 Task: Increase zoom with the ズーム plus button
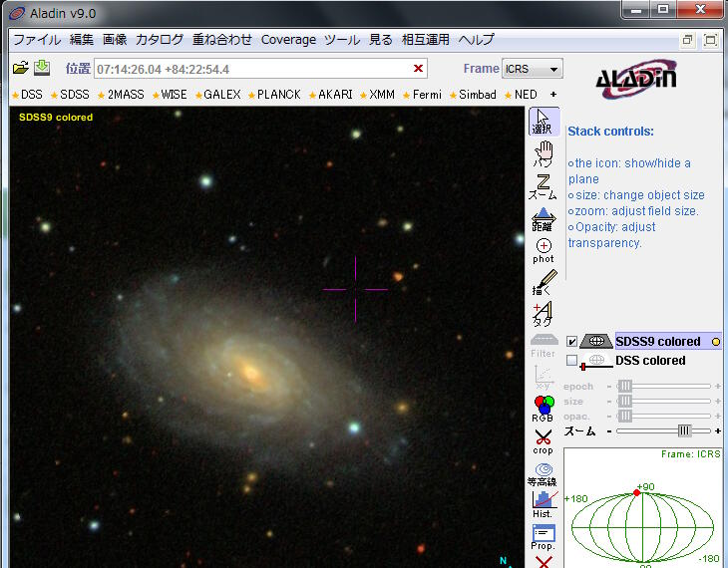(x=718, y=431)
